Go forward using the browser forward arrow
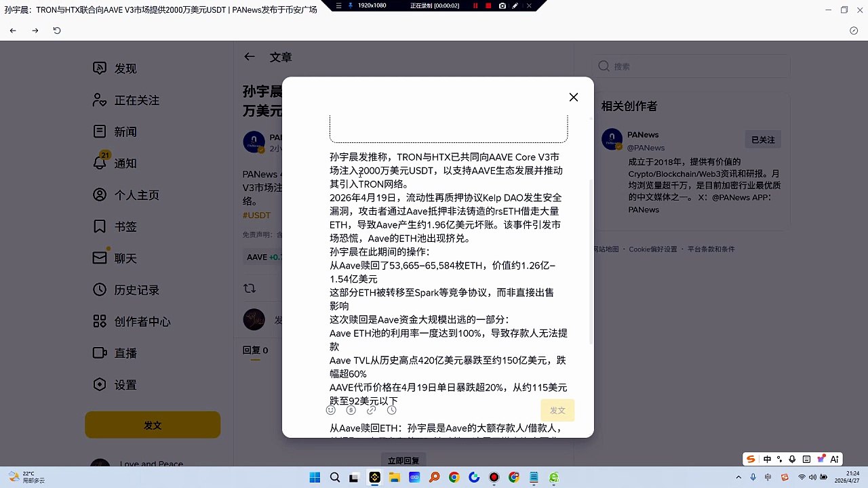This screenshot has width=868, height=488. tap(35, 30)
